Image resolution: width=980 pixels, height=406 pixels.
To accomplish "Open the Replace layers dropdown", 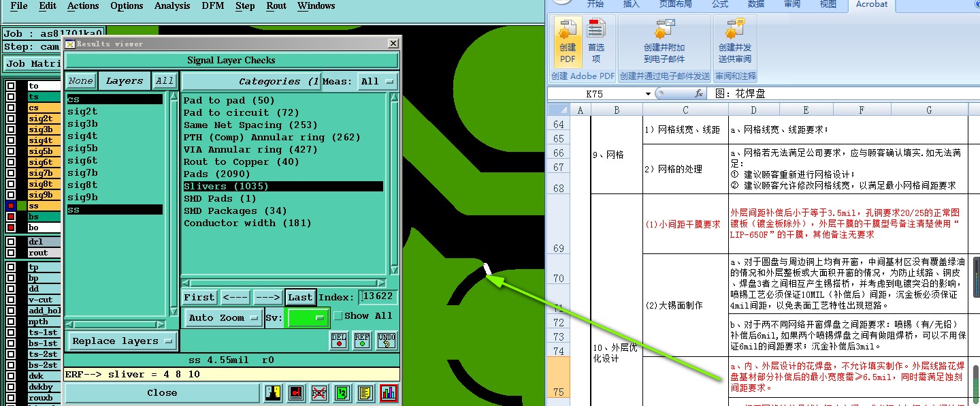I will (x=122, y=341).
